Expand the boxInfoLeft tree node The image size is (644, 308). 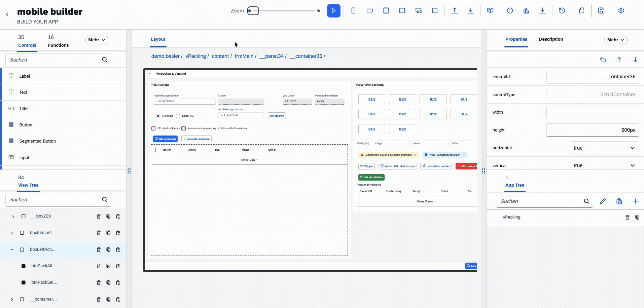click(x=12, y=233)
